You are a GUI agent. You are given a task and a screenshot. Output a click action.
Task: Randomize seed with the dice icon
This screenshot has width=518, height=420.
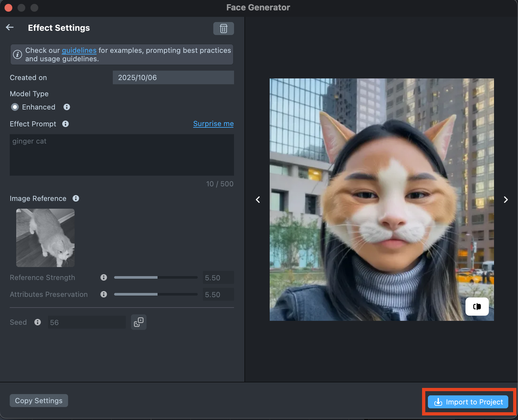click(139, 322)
